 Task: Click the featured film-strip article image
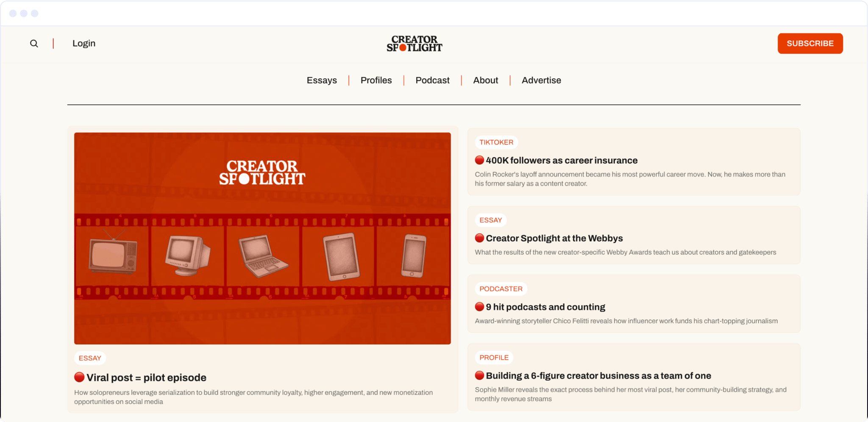[x=262, y=238]
